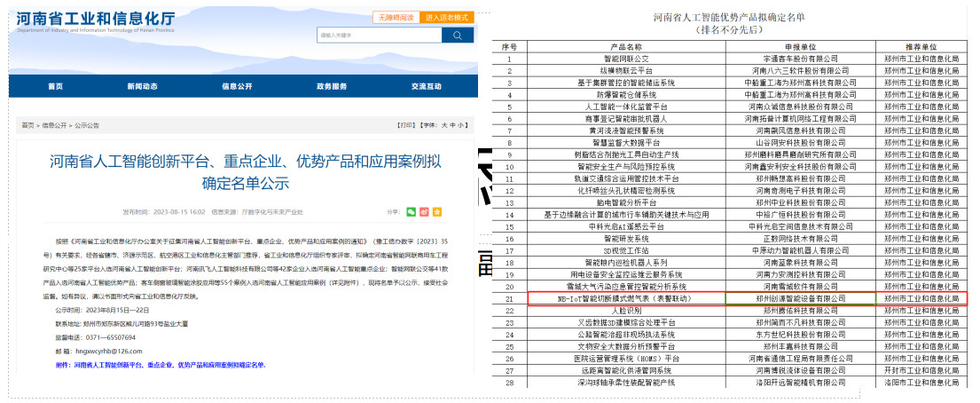Viewport: 980px width, 403px height.
Task: Select 政务服务 in the navigation bar
Action: coord(332,86)
